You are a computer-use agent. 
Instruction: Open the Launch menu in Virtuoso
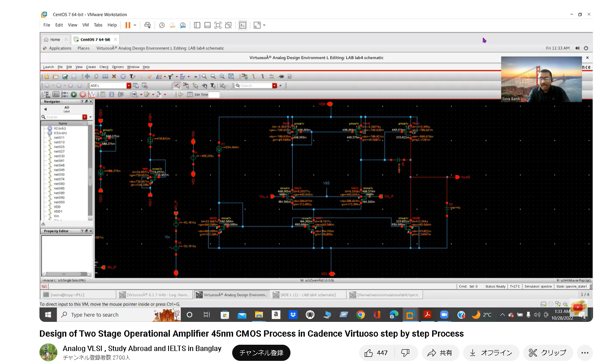pyautogui.click(x=48, y=67)
